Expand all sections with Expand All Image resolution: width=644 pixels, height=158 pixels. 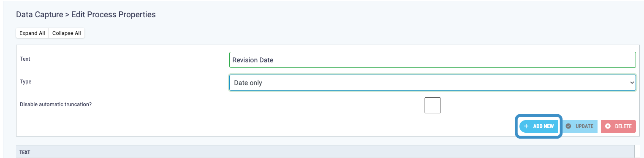point(32,33)
